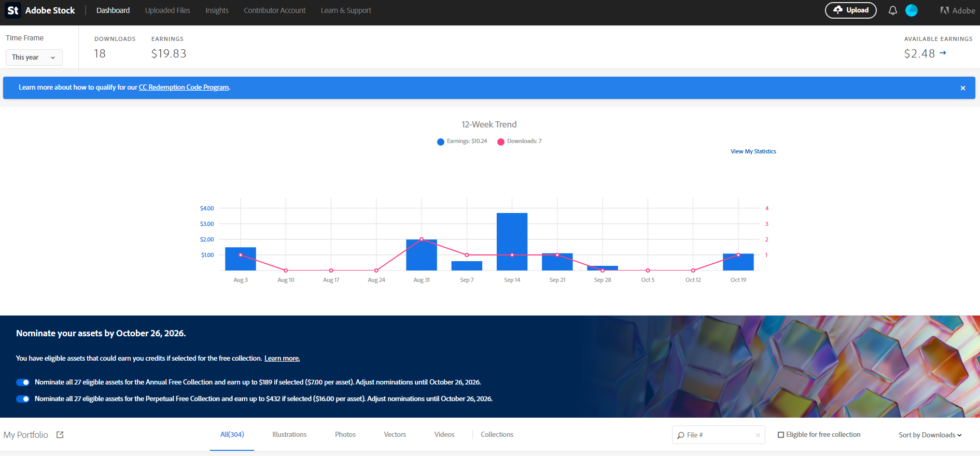Go to the Dashboard tab
980x456 pixels.
pos(113,10)
